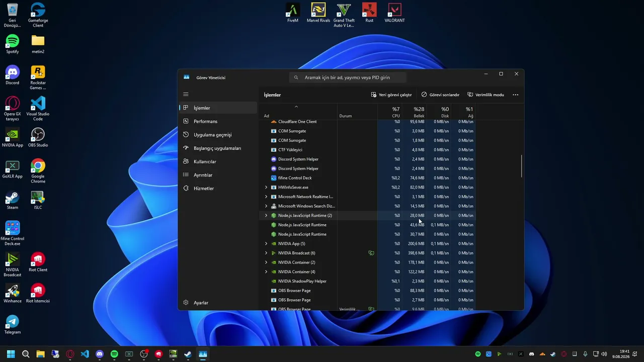
Task: Select the Spotify desktop shortcut
Action: click(13, 44)
